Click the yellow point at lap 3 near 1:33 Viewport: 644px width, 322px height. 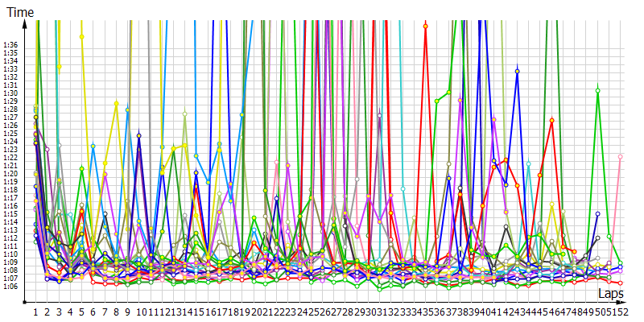pyautogui.click(x=59, y=67)
